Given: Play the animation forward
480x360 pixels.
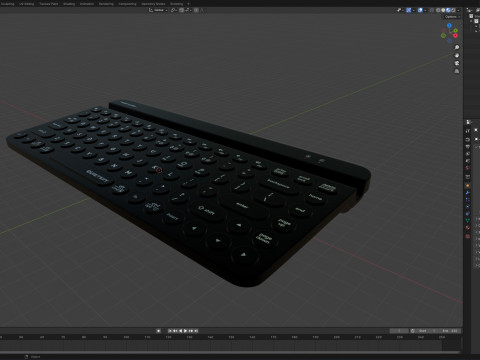Looking at the screenshot, I should [x=185, y=331].
